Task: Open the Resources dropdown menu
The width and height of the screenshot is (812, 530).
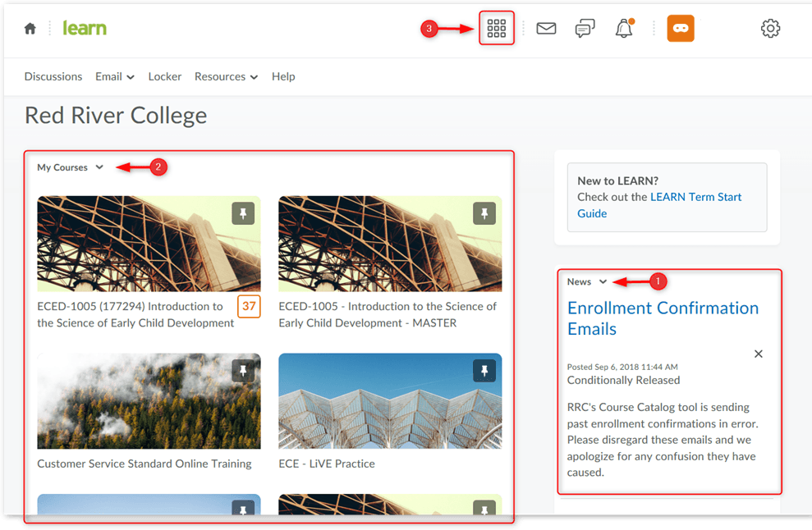Action: click(x=226, y=76)
